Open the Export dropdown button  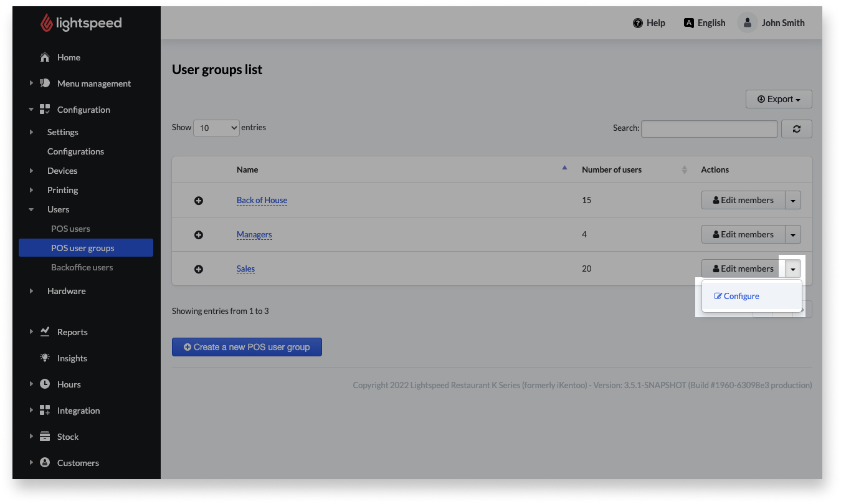point(779,99)
